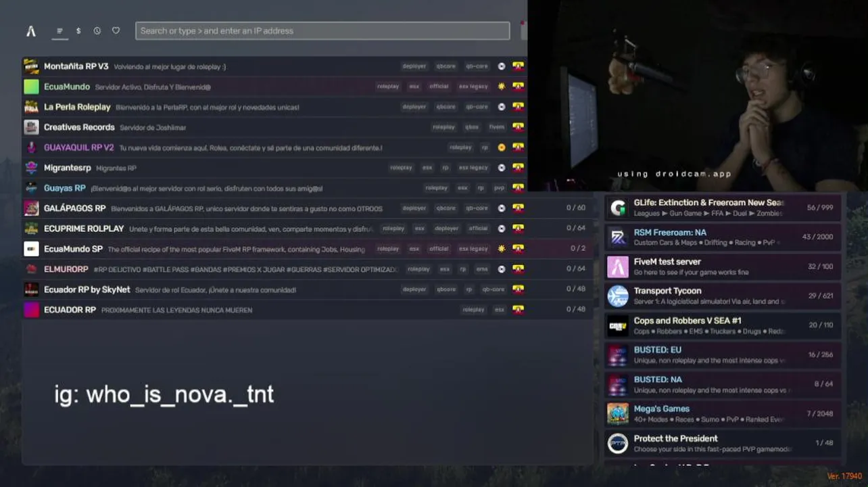Click the 'qbox' tag on Creatives Records row

click(472, 127)
